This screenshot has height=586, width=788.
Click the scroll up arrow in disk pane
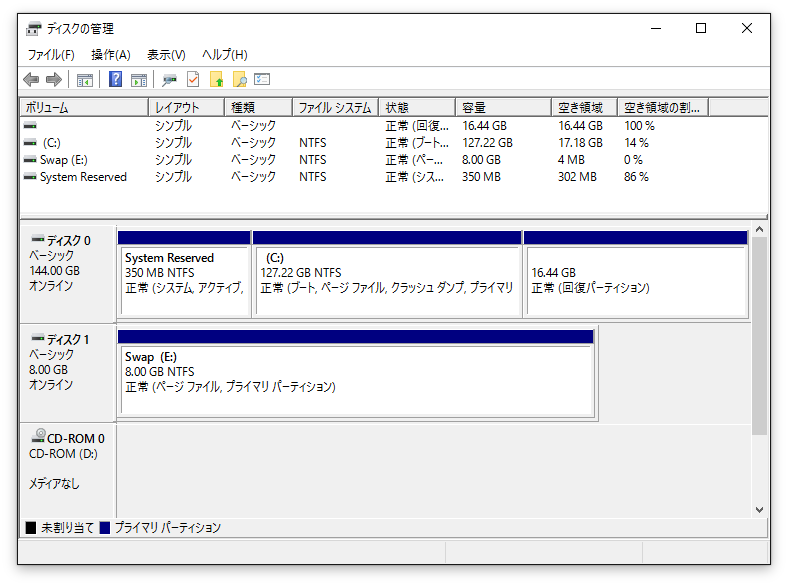point(759,229)
